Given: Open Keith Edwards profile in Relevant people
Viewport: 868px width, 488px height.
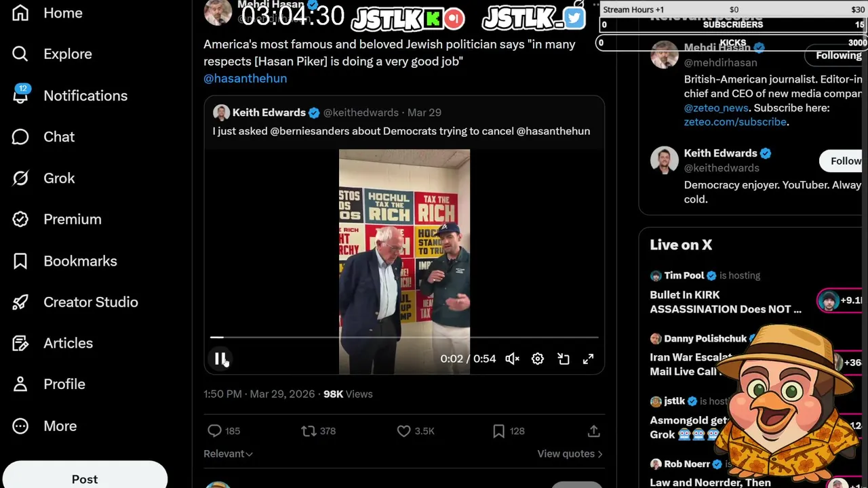Looking at the screenshot, I should click(720, 153).
